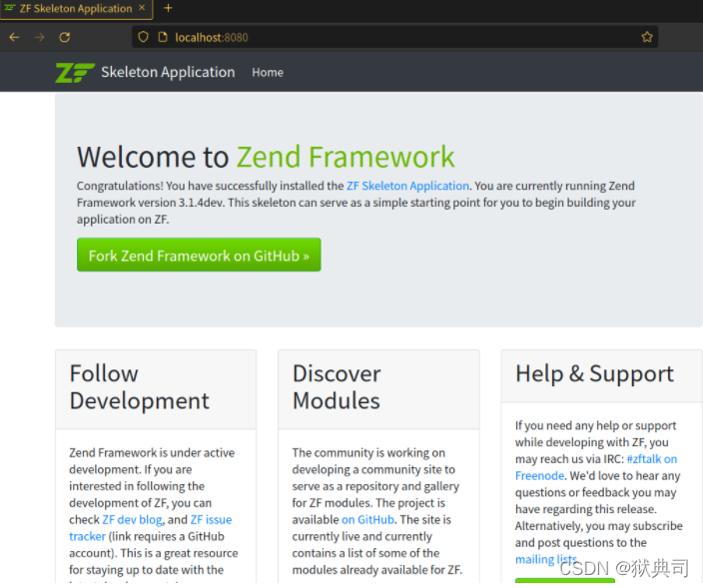Click the favicon on the browser tab

click(x=10, y=8)
